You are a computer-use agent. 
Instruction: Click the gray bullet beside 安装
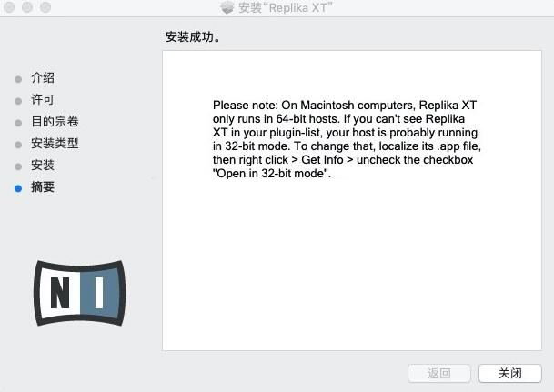pos(18,166)
